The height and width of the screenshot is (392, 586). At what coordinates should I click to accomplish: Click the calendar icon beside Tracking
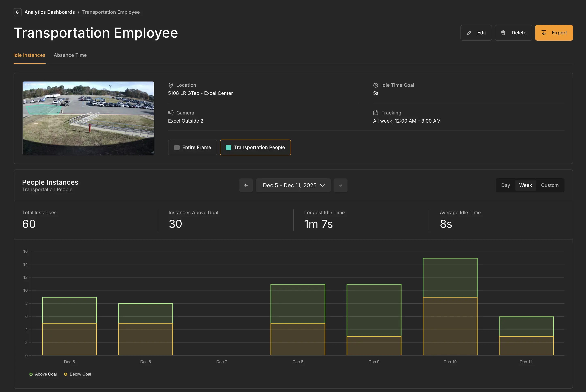[376, 113]
